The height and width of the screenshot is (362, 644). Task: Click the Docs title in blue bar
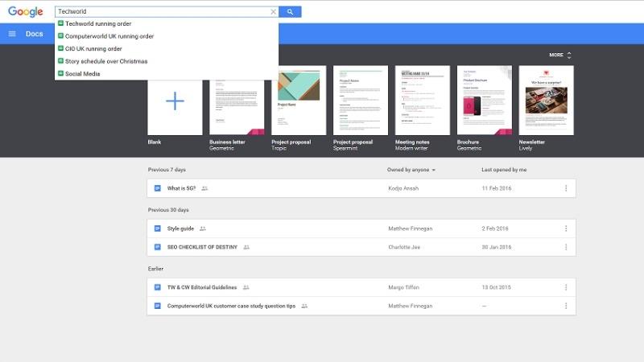(x=34, y=34)
